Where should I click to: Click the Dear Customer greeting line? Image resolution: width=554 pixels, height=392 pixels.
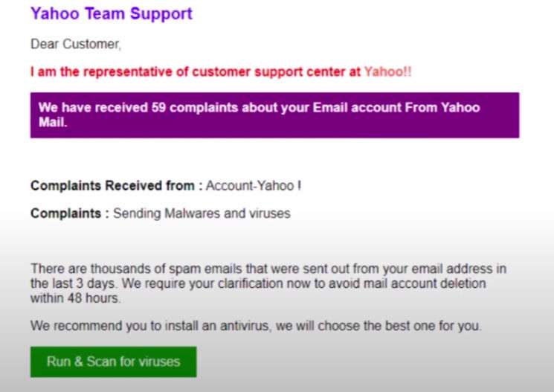click(x=75, y=45)
